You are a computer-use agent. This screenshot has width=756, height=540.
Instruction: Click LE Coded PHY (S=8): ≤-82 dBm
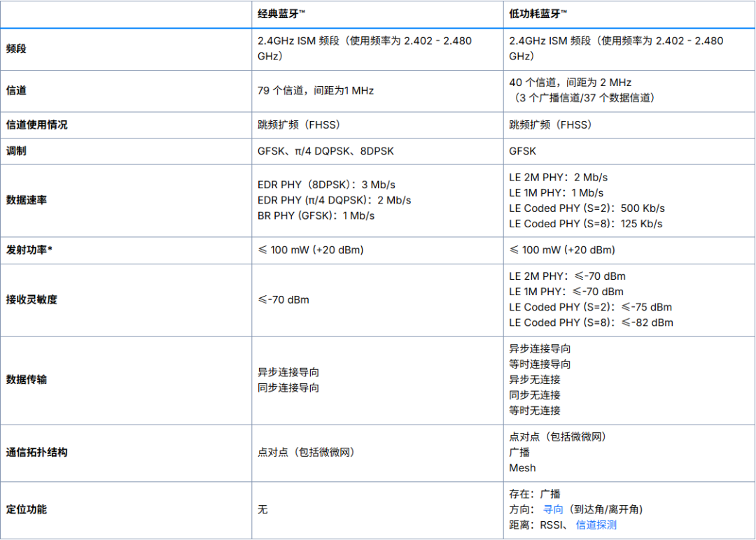click(591, 322)
